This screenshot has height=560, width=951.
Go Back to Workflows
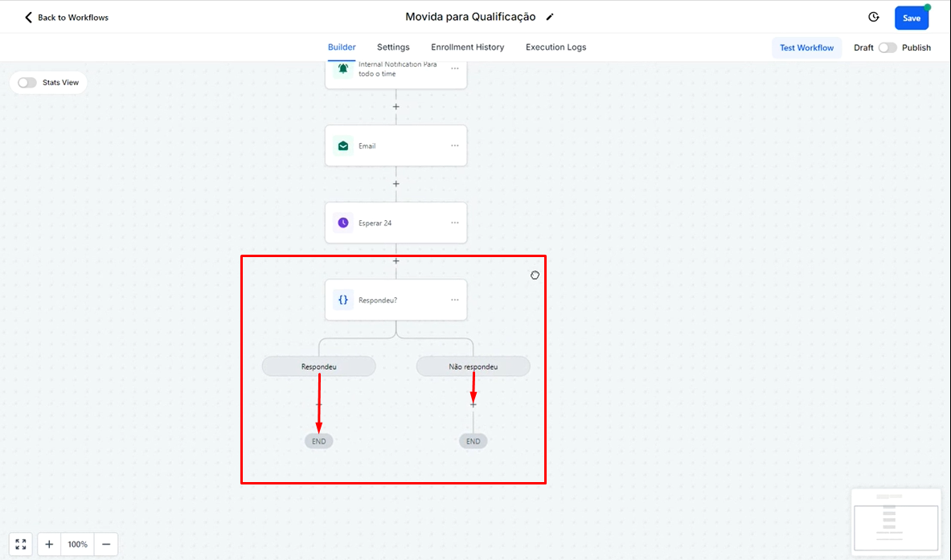[x=66, y=17]
